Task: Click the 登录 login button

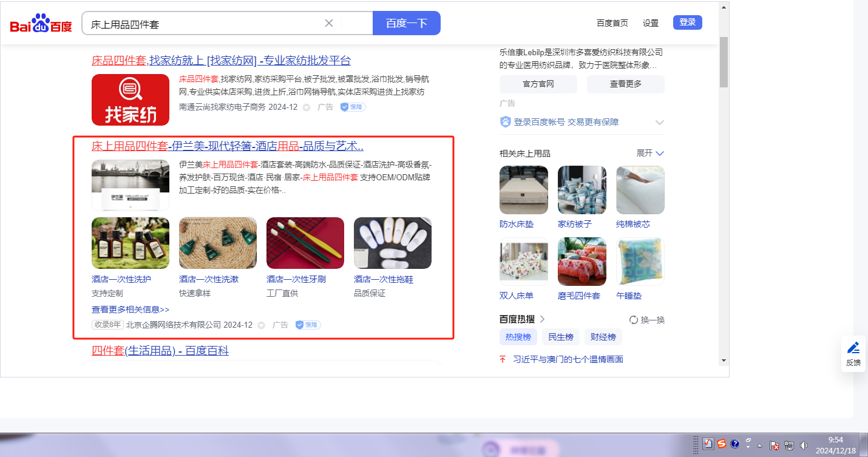Action: click(688, 22)
